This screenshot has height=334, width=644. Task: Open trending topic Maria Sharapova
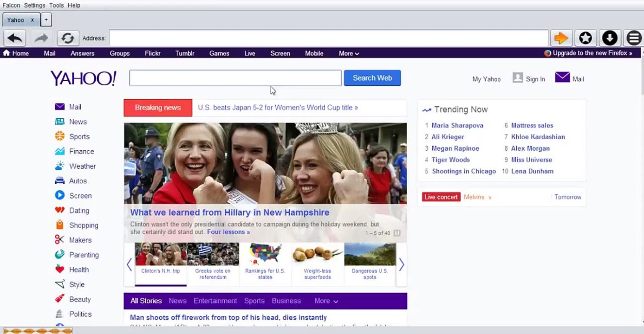point(457,125)
